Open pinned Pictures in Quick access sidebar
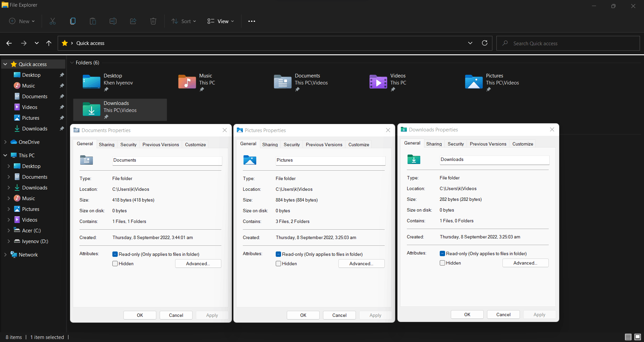 (x=31, y=118)
